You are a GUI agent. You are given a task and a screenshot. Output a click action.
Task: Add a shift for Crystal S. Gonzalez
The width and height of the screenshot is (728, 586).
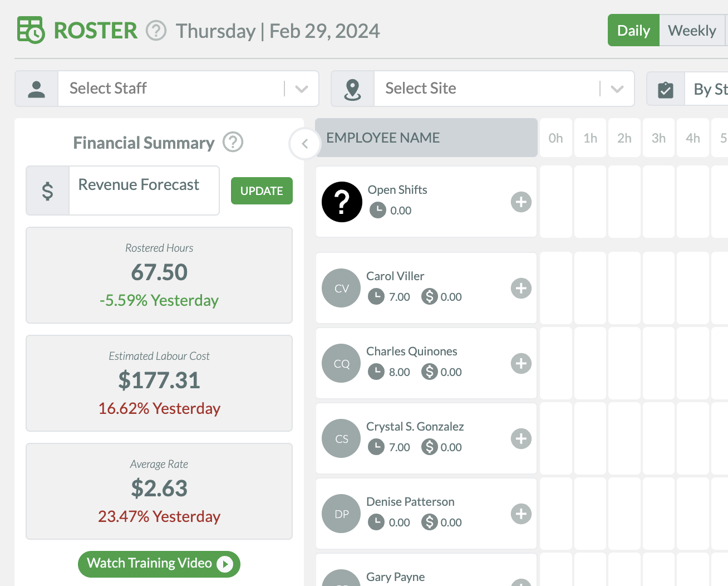point(521,438)
